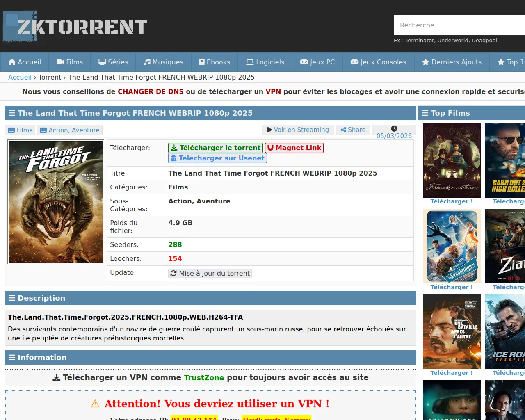Open the Films navigation menu
Screen dimensions: 525x420
pos(70,62)
